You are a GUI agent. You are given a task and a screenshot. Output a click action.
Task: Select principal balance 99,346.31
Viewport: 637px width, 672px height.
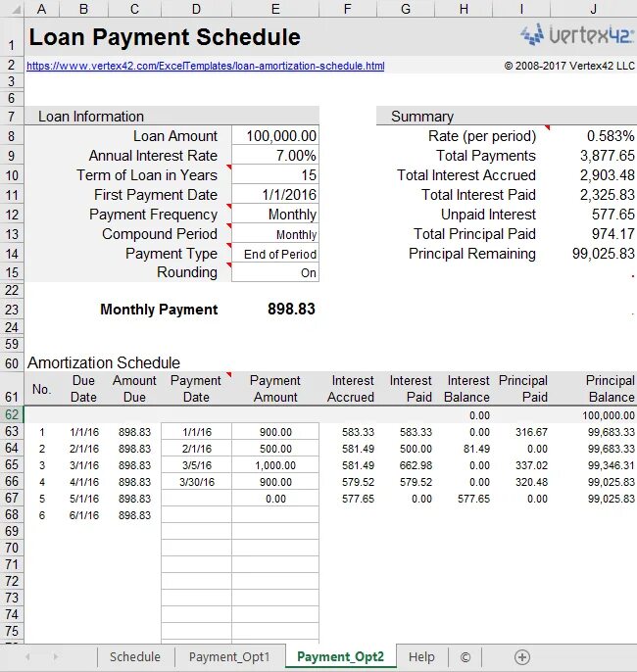pyautogui.click(x=611, y=465)
